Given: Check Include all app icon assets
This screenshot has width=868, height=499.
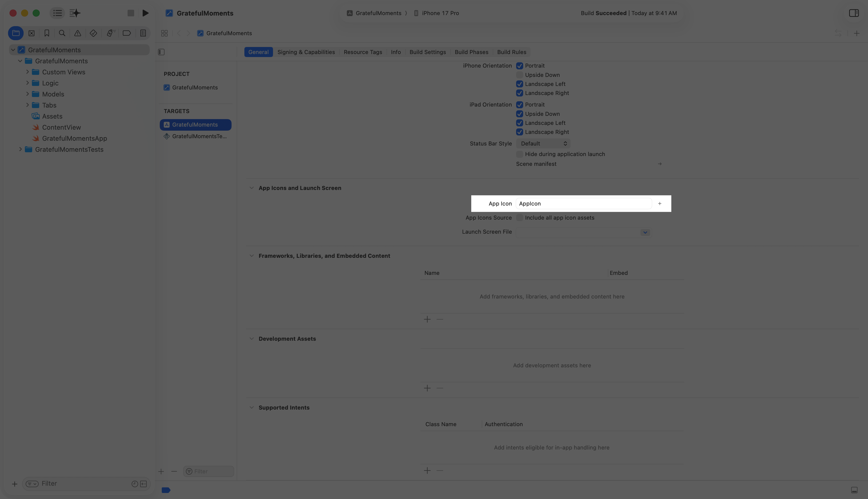Looking at the screenshot, I should (519, 218).
